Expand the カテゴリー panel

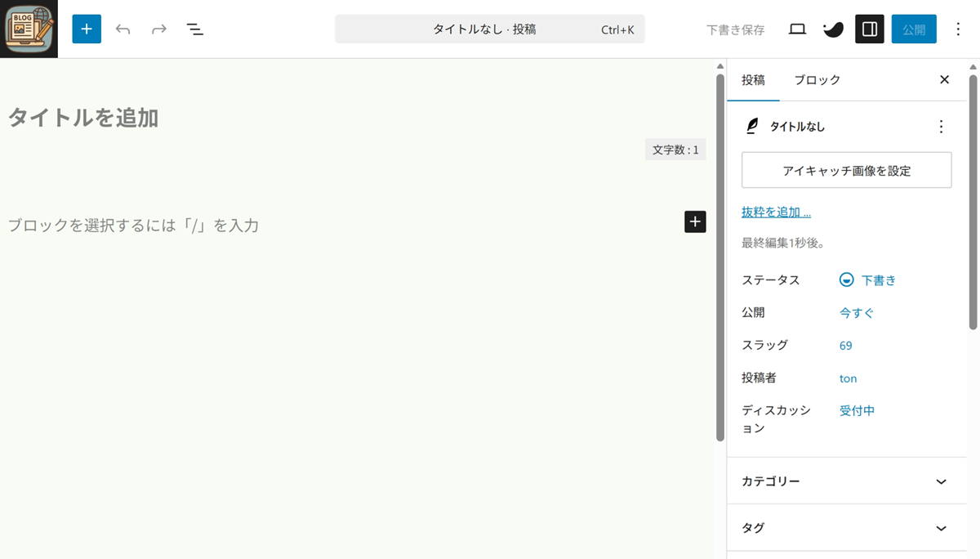846,481
